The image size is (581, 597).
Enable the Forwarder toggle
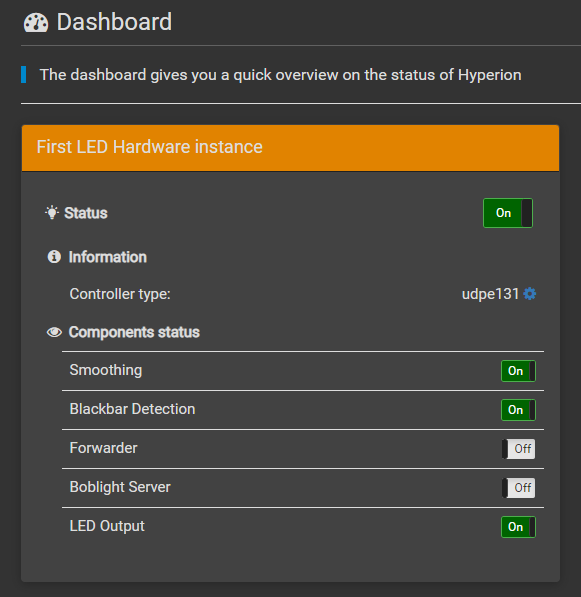518,449
